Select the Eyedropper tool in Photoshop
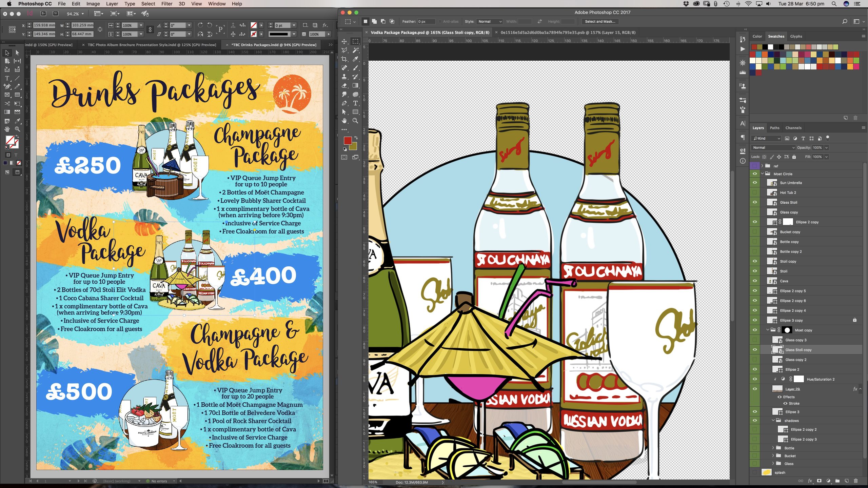The image size is (868, 488). click(355, 59)
